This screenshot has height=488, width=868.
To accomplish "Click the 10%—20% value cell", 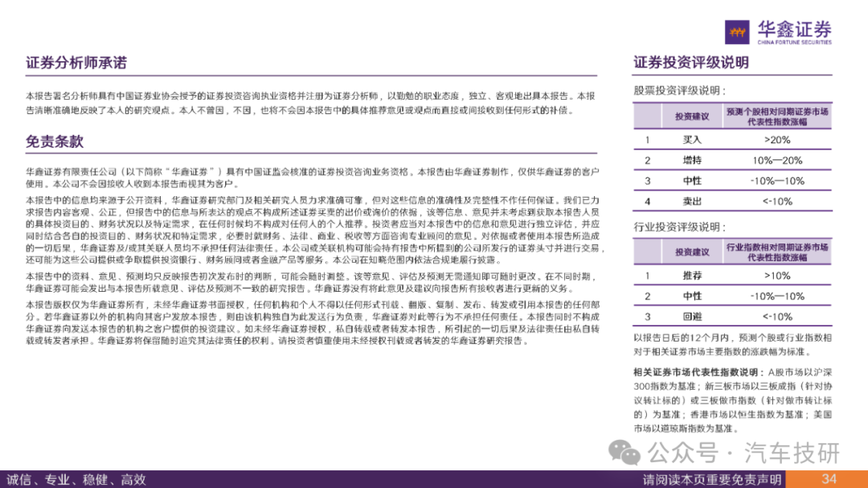I will [x=777, y=161].
